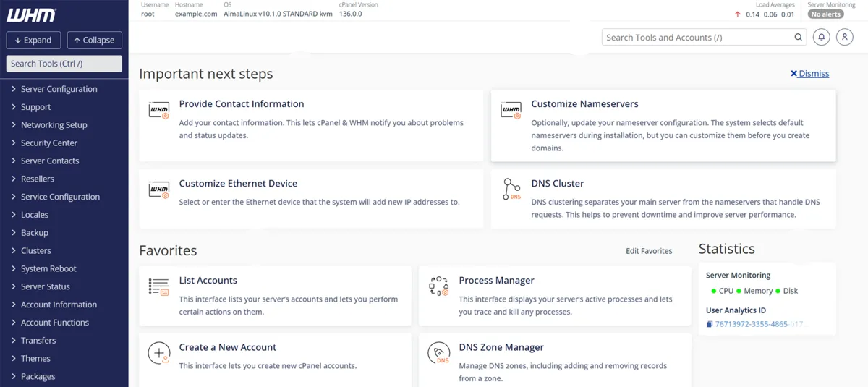Image resolution: width=868 pixels, height=387 pixels.
Task: Open List Accounts title
Action: click(x=208, y=280)
